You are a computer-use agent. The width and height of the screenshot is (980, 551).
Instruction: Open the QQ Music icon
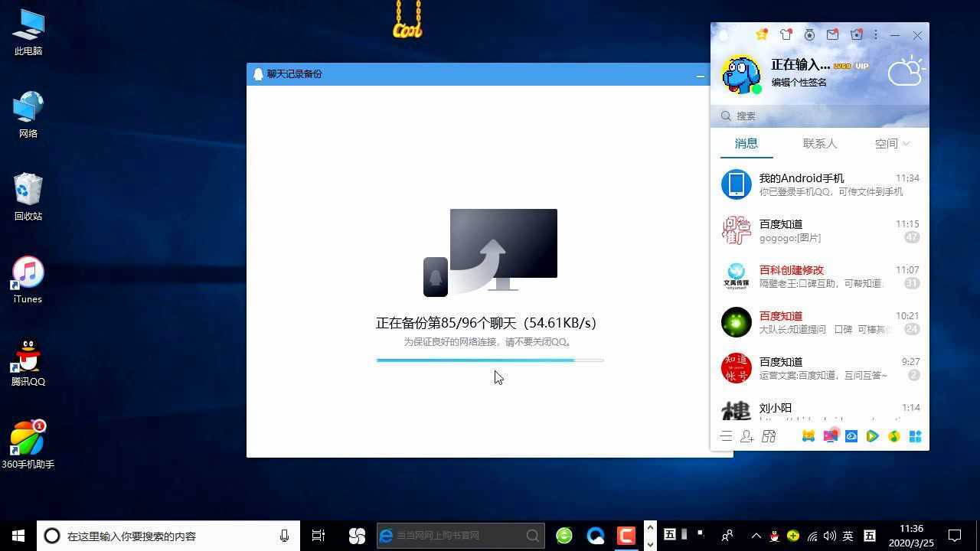coord(893,436)
